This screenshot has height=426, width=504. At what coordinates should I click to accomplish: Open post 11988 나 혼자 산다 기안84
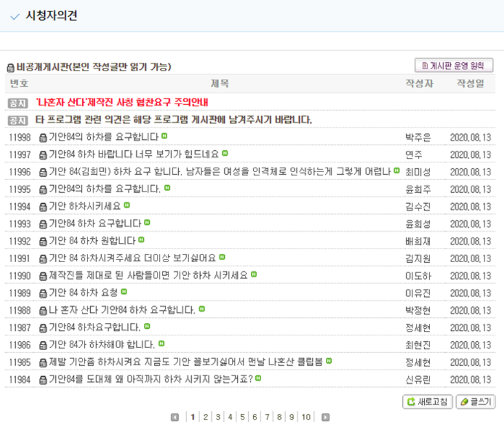point(122,310)
